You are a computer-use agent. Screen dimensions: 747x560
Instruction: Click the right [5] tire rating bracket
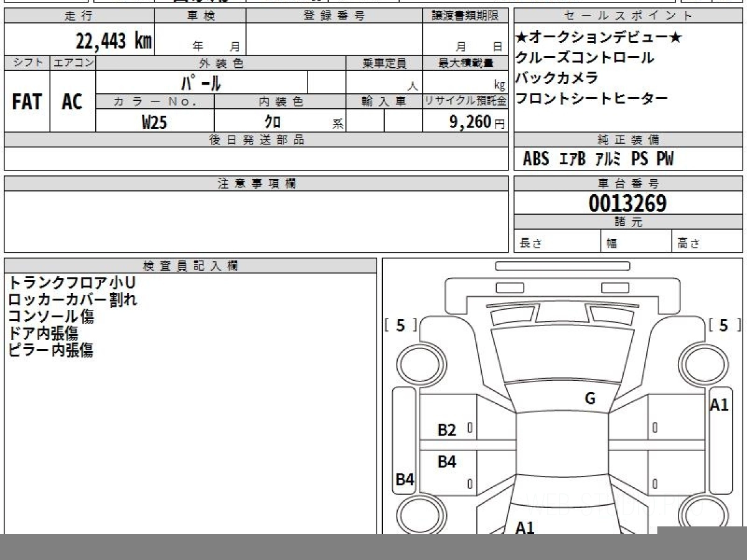pos(723,325)
